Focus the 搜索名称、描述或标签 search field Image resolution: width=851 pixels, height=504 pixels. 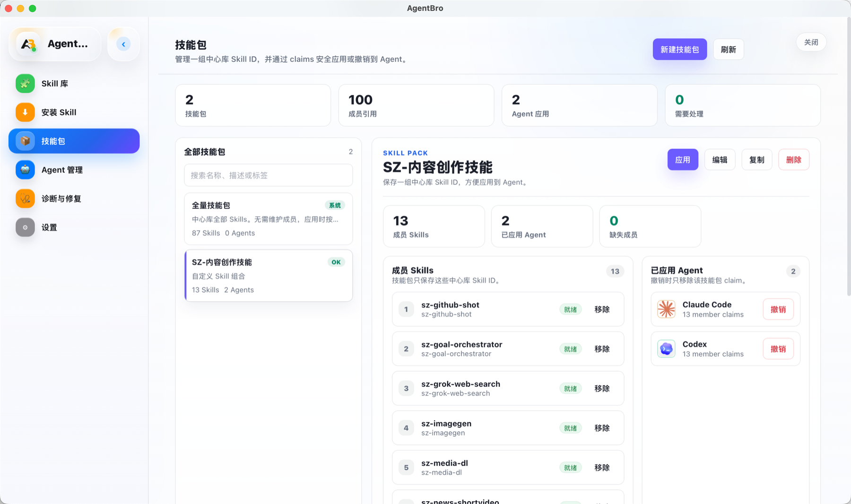[269, 175]
